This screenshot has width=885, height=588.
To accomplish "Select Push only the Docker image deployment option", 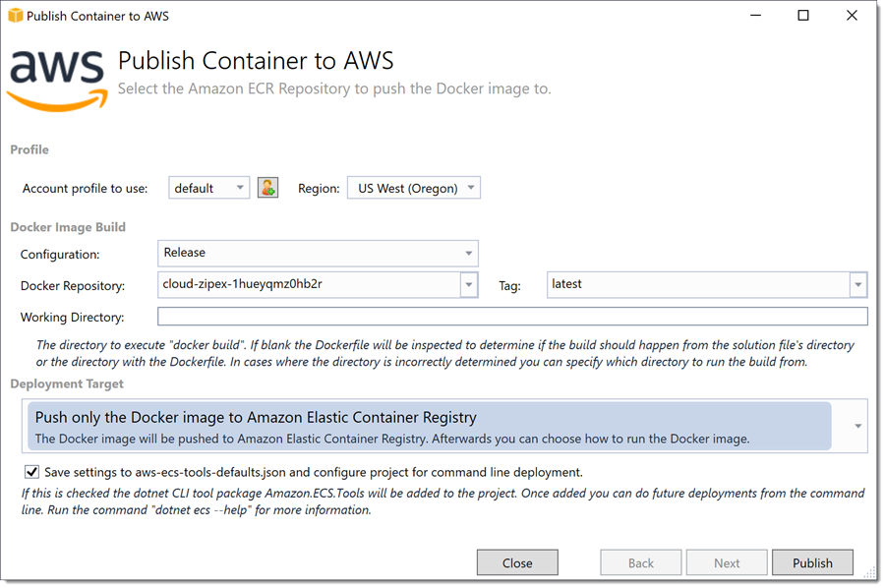I will pos(429,426).
